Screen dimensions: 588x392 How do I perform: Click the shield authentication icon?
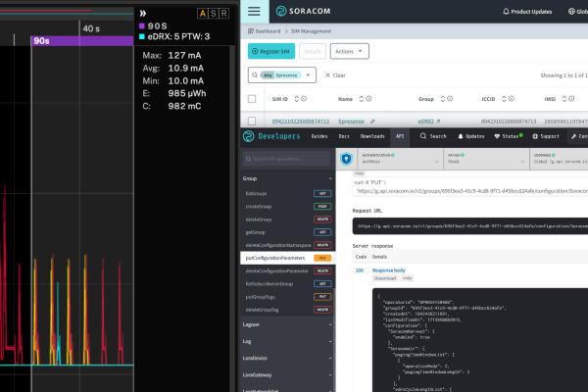tap(346, 158)
